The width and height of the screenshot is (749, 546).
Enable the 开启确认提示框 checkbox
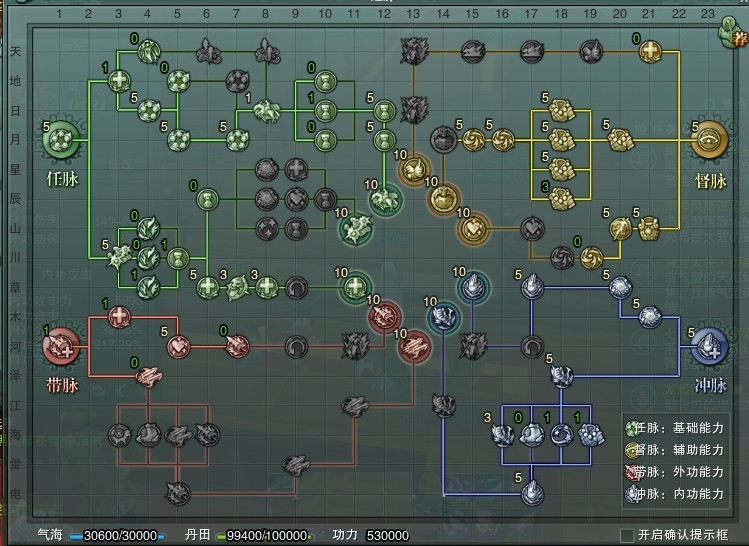point(627,535)
